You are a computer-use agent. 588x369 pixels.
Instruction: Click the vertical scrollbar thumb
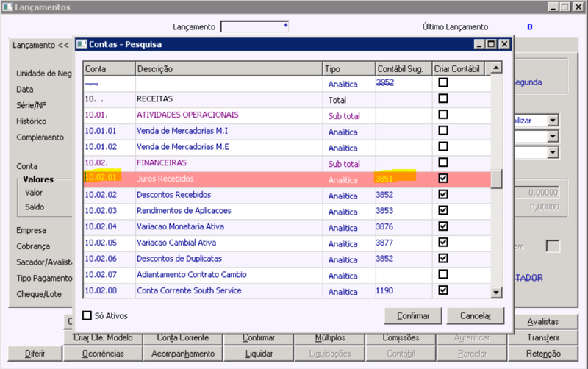(x=496, y=179)
